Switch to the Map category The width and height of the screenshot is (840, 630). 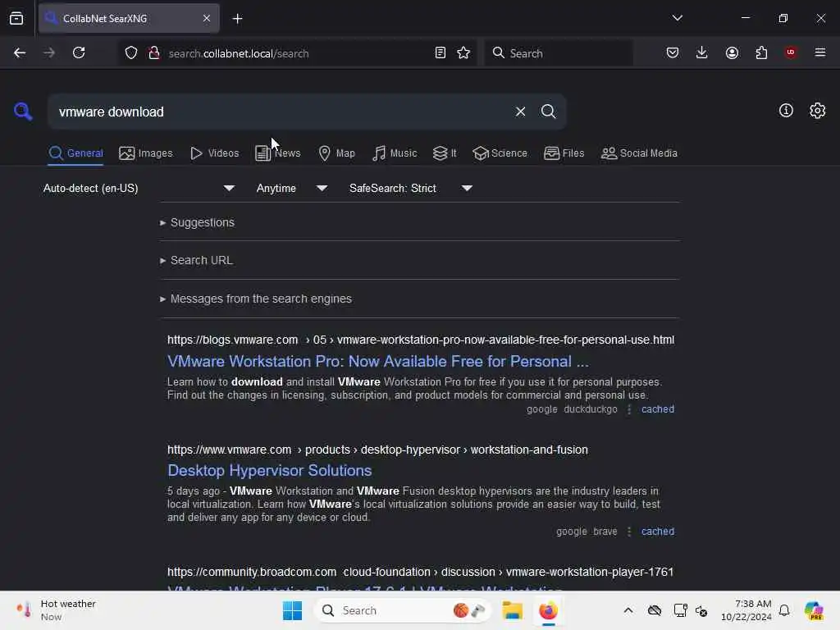point(336,153)
